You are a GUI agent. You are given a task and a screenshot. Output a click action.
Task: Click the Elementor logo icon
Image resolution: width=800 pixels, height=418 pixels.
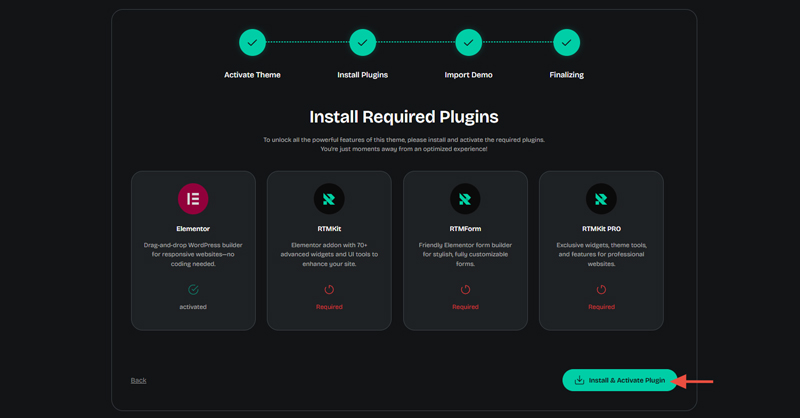(193, 199)
